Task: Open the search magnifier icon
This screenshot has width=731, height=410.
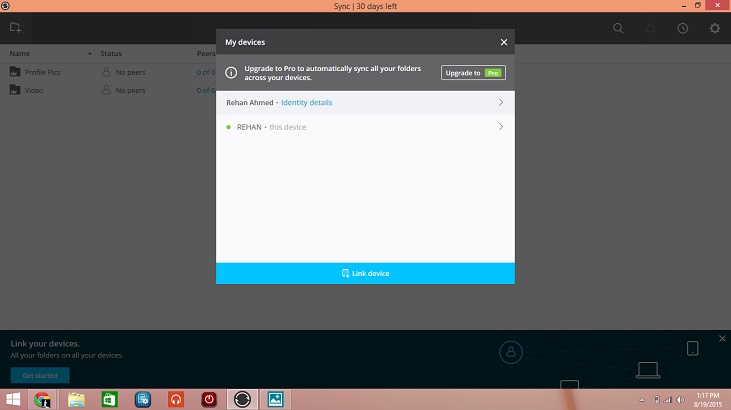Action: click(619, 29)
